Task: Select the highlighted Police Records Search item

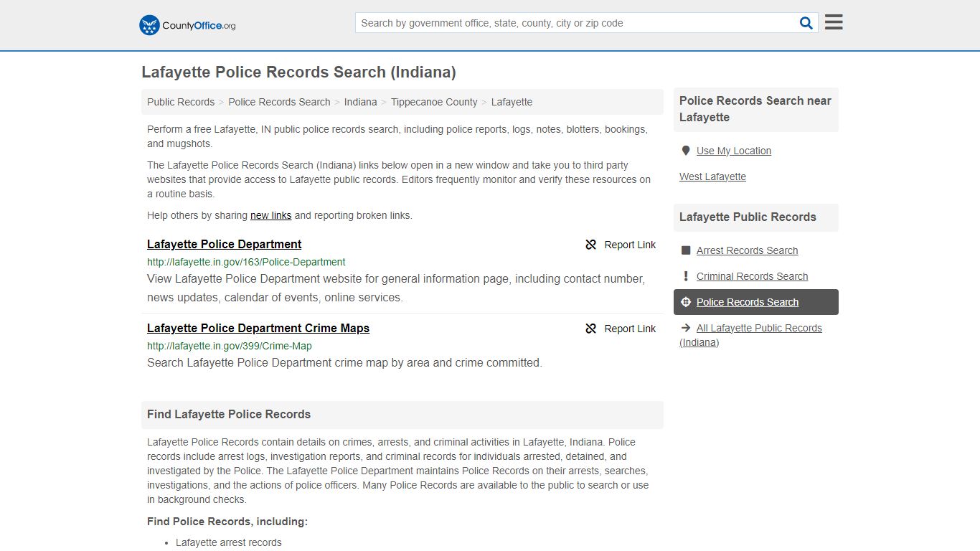Action: 756,302
